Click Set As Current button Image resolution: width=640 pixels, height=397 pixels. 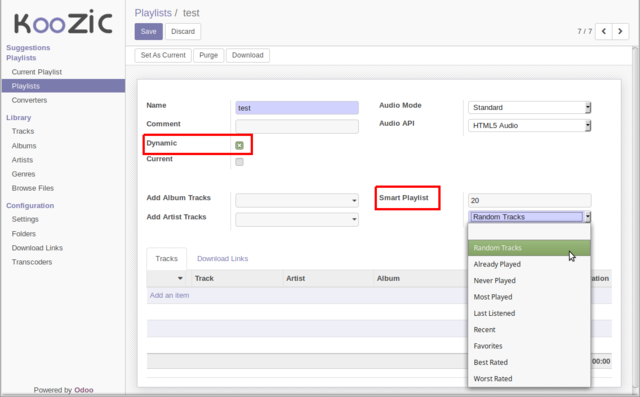pos(163,55)
